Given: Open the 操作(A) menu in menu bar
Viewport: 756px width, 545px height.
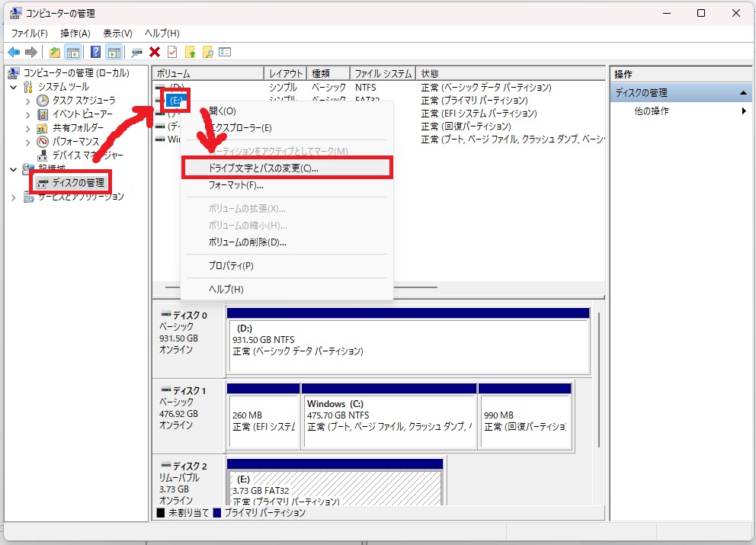Looking at the screenshot, I should pos(75,34).
